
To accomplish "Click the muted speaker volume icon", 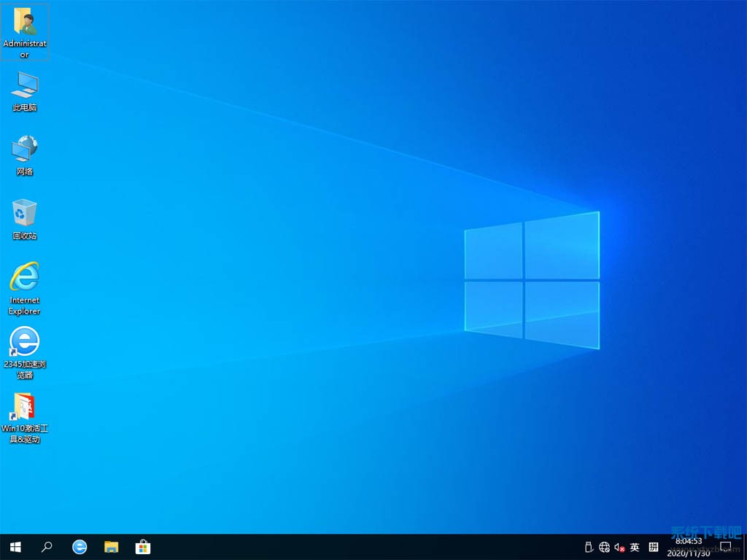I will (619, 547).
